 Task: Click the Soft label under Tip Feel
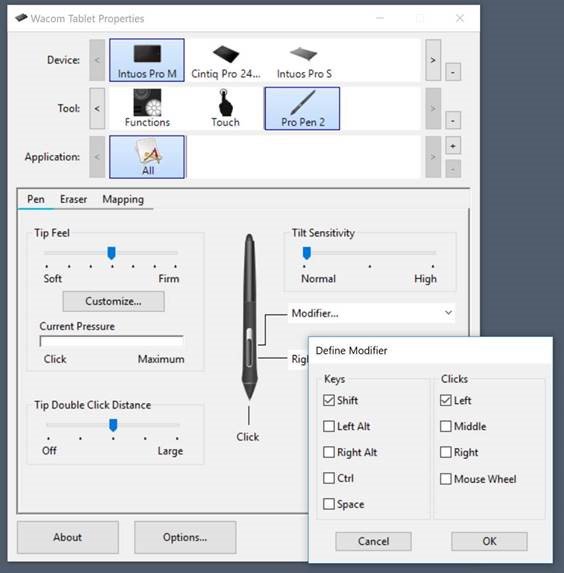(x=53, y=279)
